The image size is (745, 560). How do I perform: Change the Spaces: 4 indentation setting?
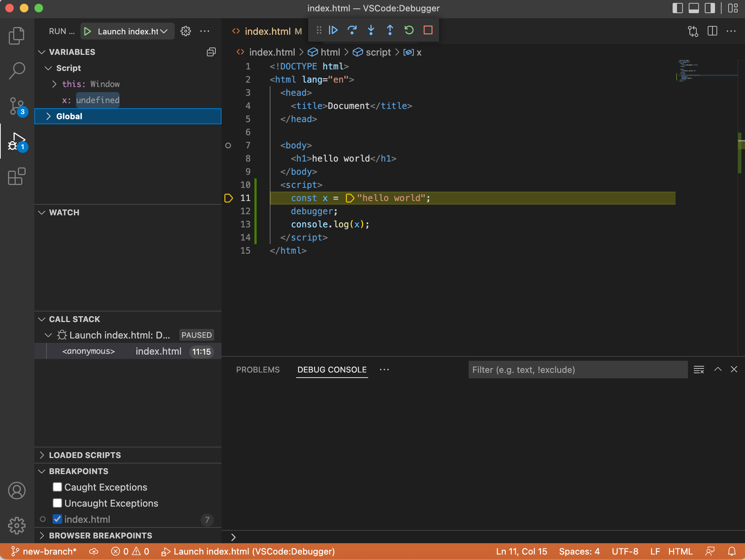[579, 551]
